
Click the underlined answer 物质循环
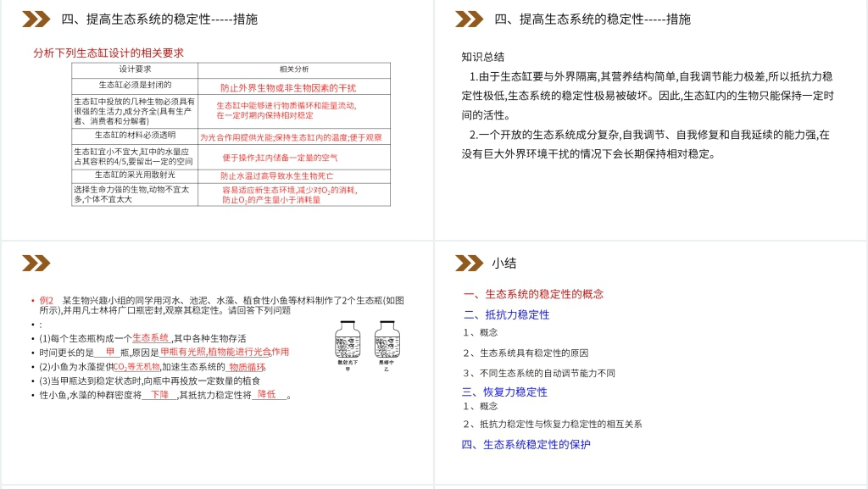coord(247,367)
